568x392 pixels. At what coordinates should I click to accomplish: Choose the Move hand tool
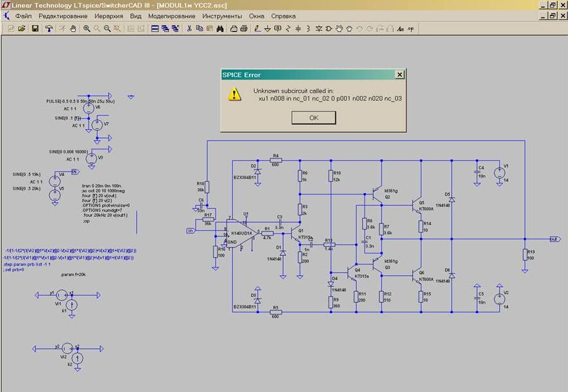340,28
